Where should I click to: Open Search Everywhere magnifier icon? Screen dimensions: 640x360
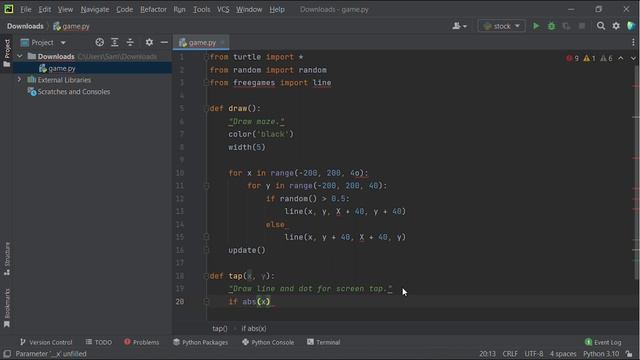(x=600, y=26)
